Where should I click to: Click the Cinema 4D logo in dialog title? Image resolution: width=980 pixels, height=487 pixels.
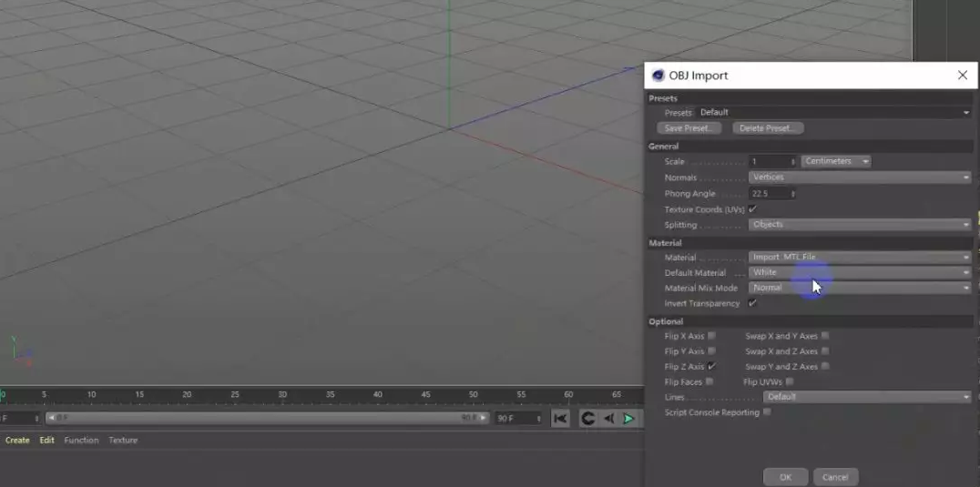658,76
